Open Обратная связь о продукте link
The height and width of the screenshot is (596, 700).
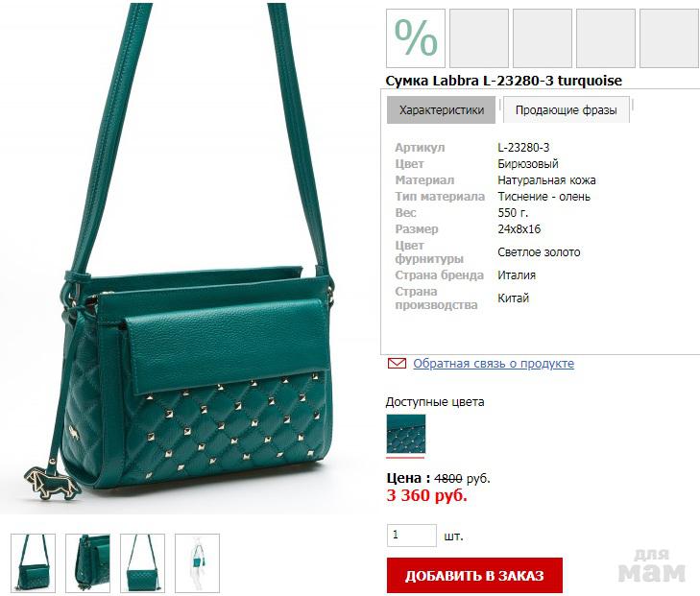click(494, 363)
